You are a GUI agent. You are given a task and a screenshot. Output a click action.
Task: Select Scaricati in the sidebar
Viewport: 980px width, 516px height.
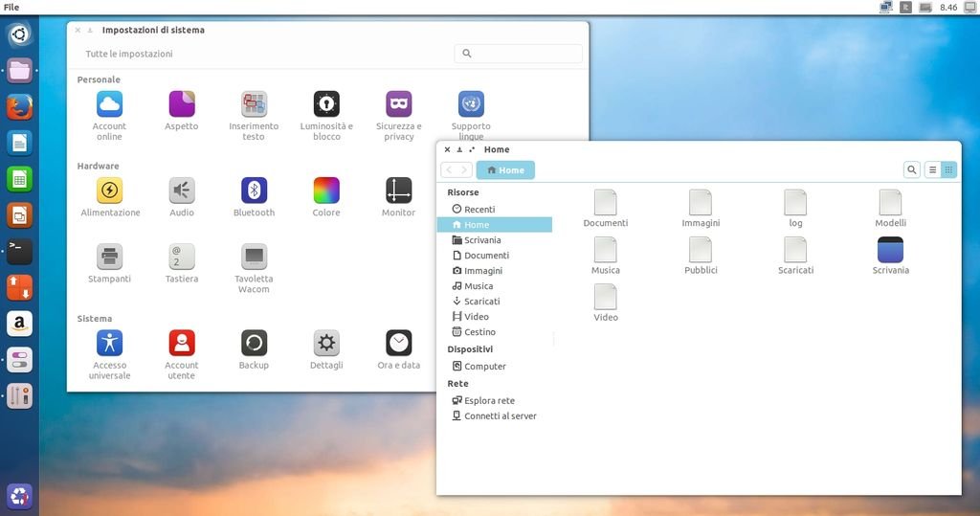pyautogui.click(x=481, y=302)
